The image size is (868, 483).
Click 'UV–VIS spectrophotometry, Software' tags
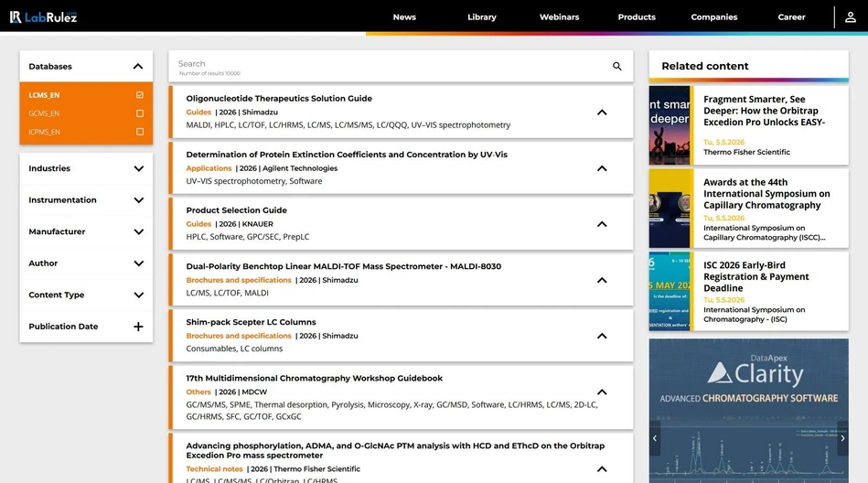coord(254,180)
